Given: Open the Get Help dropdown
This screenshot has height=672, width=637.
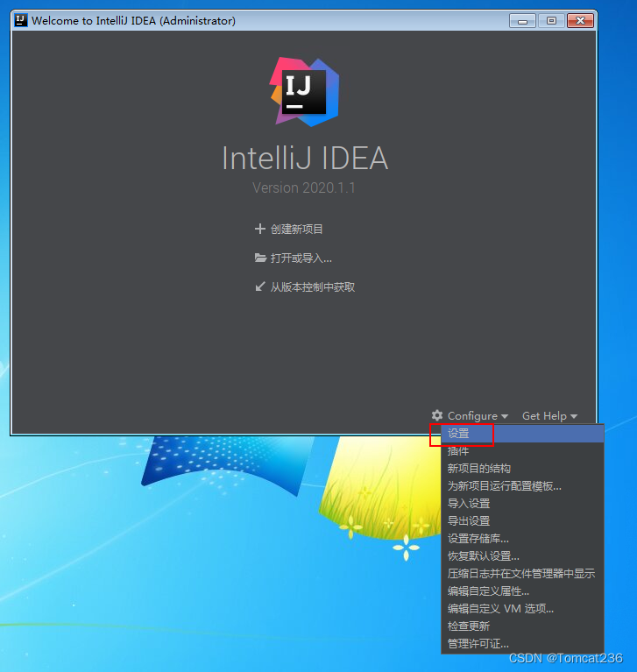Looking at the screenshot, I should coord(549,415).
